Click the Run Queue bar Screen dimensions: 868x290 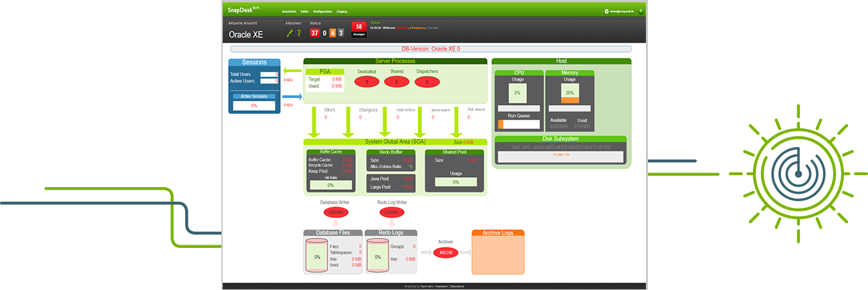519,124
